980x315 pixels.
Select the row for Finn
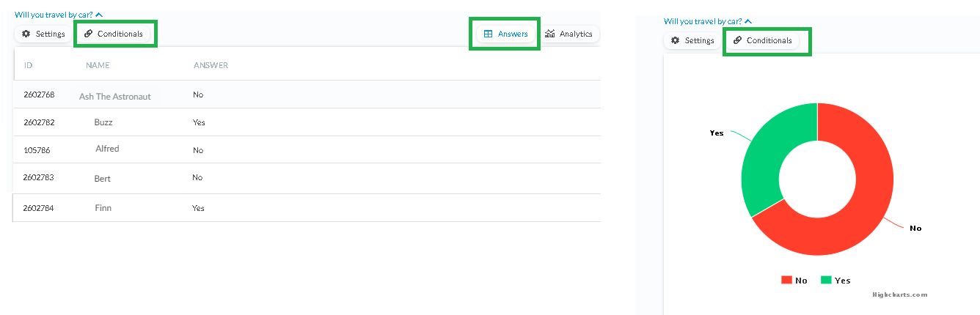307,208
